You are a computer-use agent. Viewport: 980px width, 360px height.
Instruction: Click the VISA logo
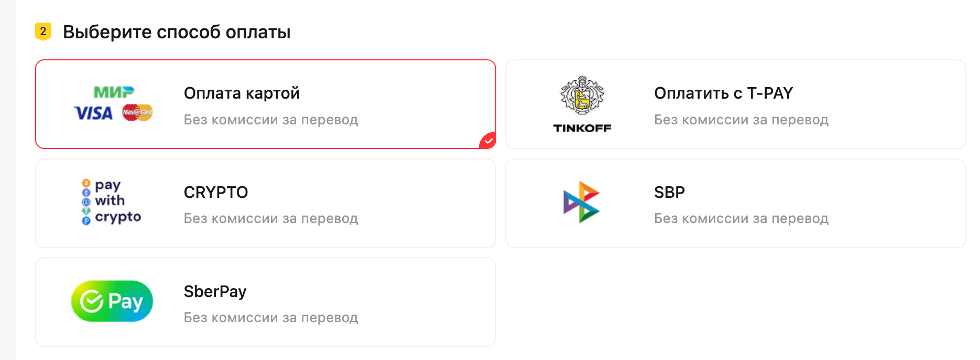(93, 113)
